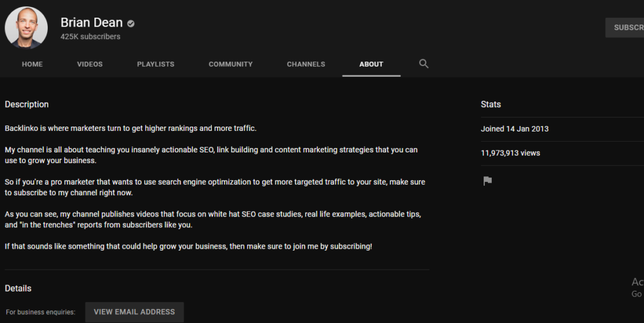Click the paragraph starting 'My channel is all about'
Image resolution: width=644 pixels, height=323 pixels.
[x=211, y=155]
